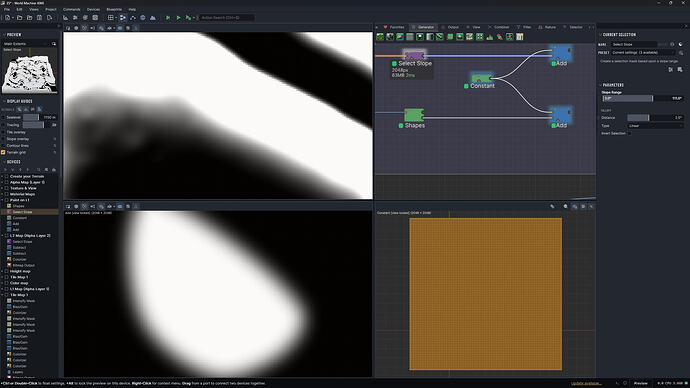
Task: Click the last file-input icon in device palette
Action: click(x=520, y=37)
